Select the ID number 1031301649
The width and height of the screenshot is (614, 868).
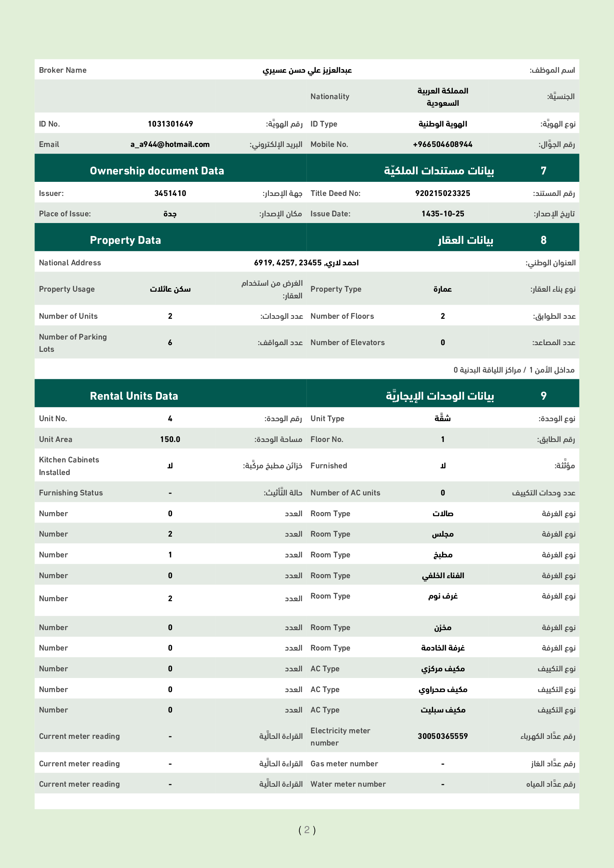170,124
